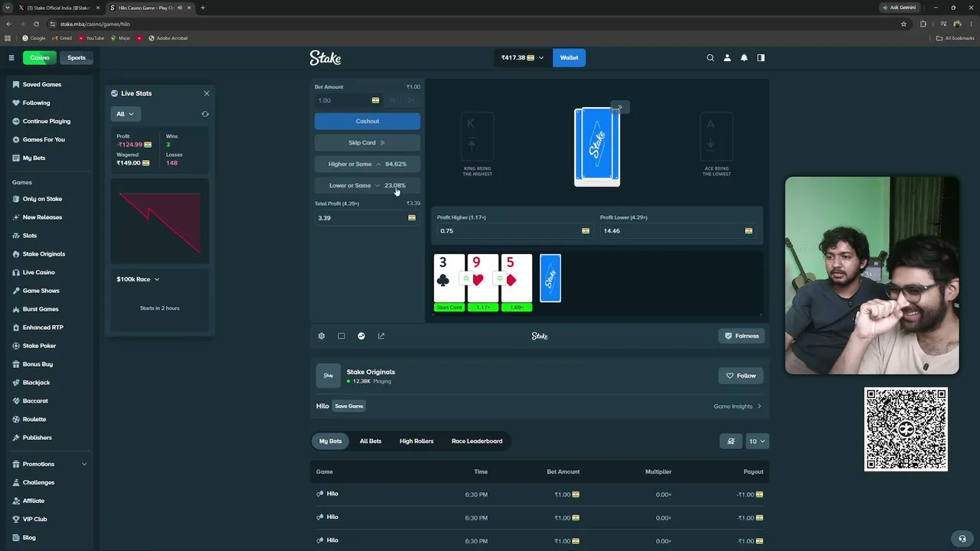Click the Profit Lower value field
Screen dimensions: 980x551
tap(678, 230)
